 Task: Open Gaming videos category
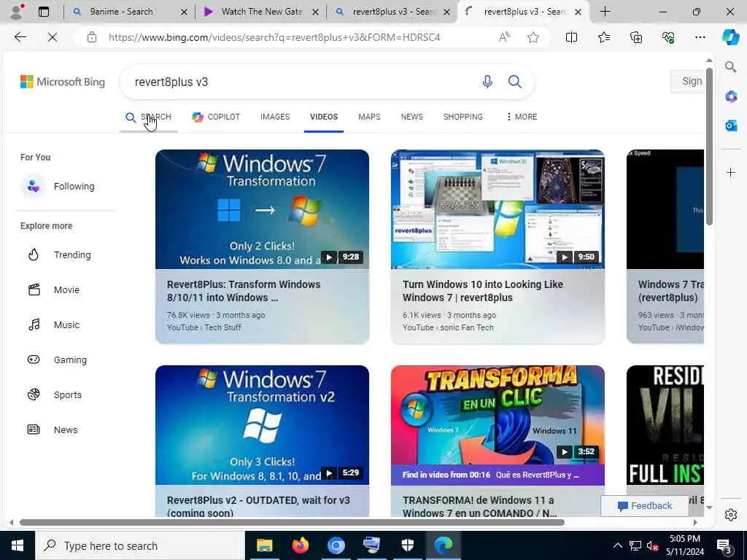(57, 359)
